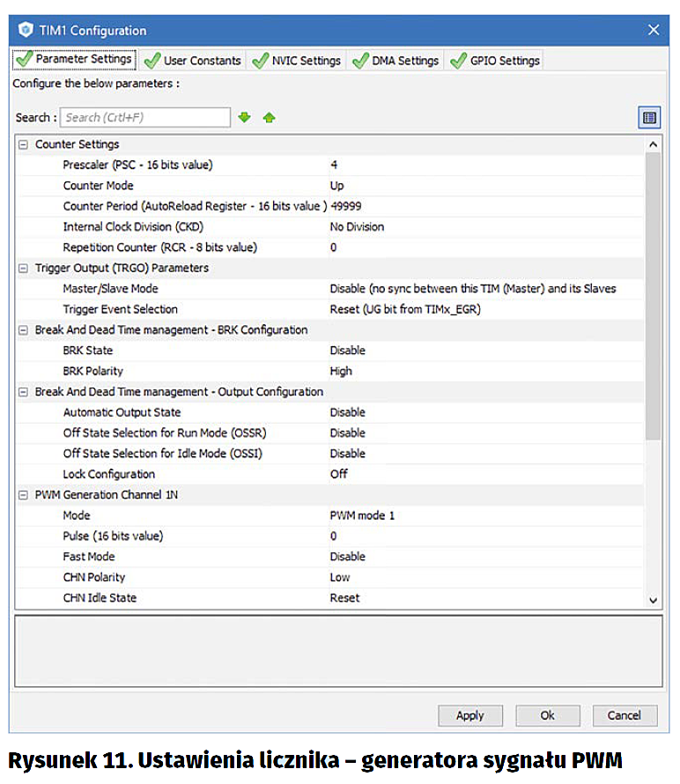Open the DMA Settings tab
Screen dimensions: 680x784
pyautogui.click(x=395, y=61)
